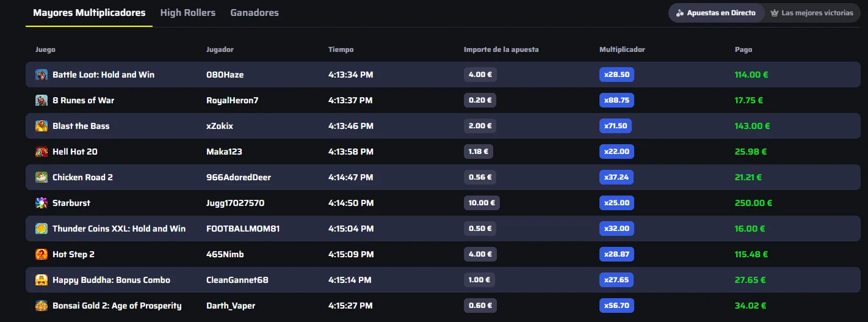Open Thunder Coins XXL: Hold and Win title
This screenshot has height=322, width=868.
point(119,229)
